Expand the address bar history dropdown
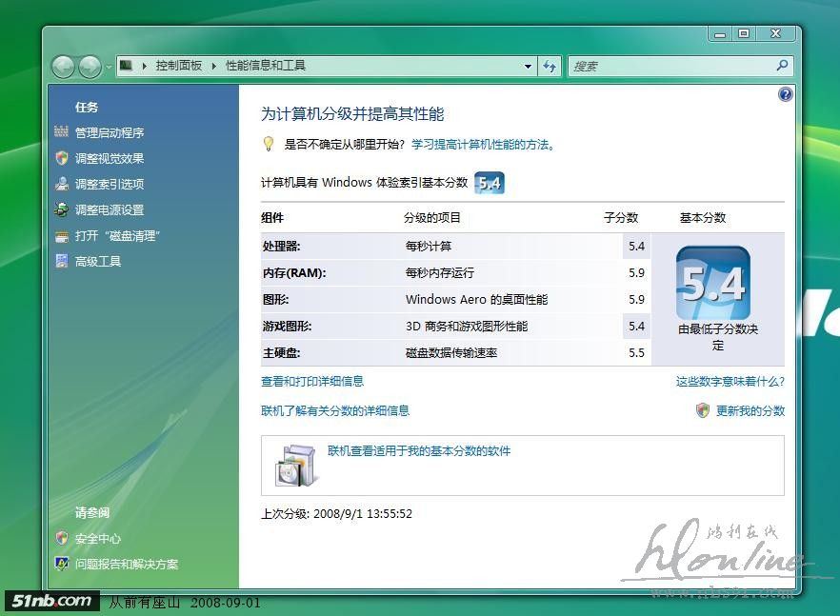Screen dimensions: 840x616 click(x=529, y=67)
